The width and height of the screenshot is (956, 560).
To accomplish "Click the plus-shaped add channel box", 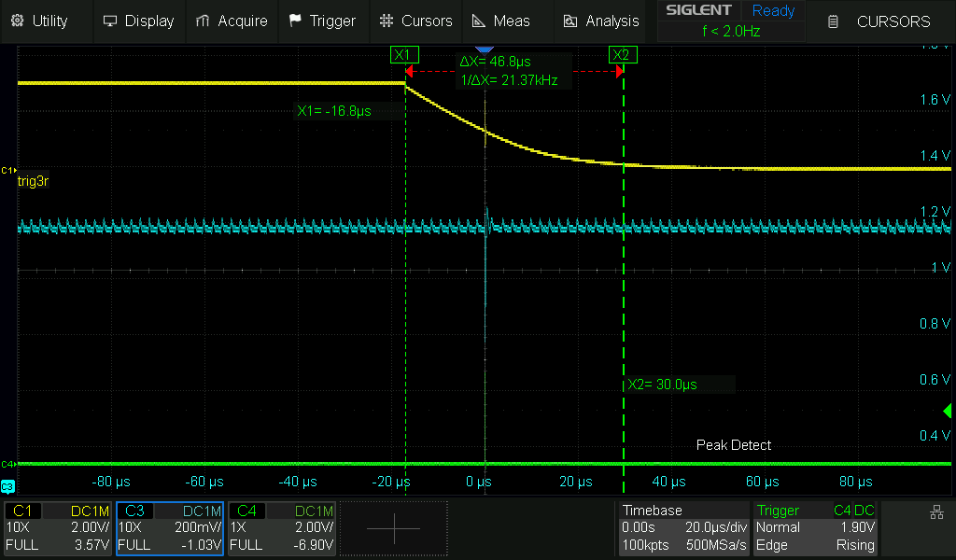I will 393,528.
